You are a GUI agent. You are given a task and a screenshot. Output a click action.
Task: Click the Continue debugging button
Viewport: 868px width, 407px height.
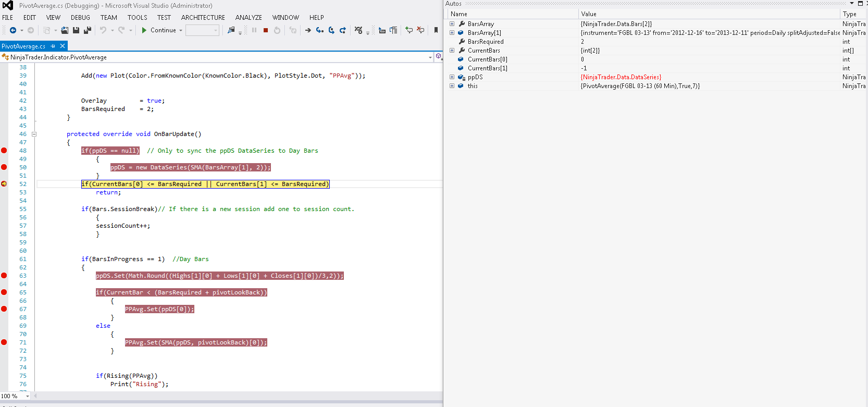coord(159,30)
